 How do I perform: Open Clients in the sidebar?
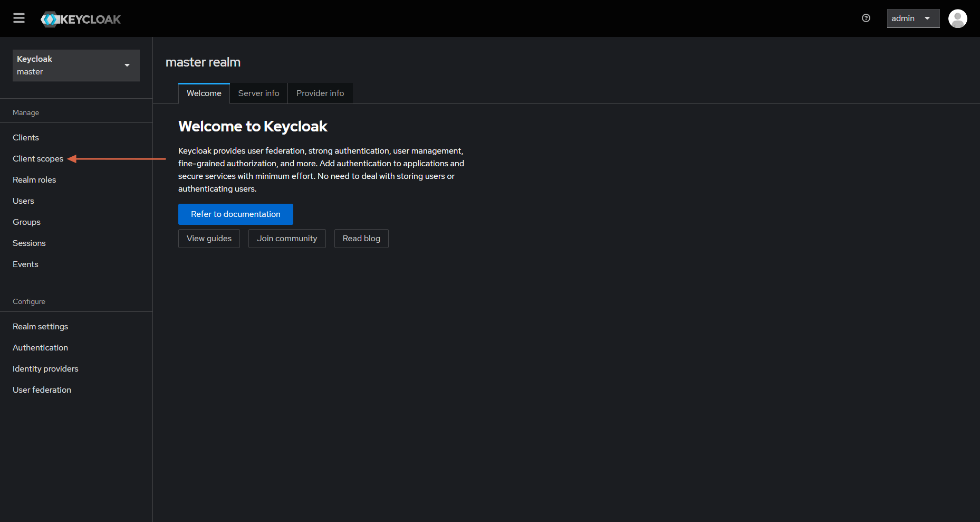(26, 138)
